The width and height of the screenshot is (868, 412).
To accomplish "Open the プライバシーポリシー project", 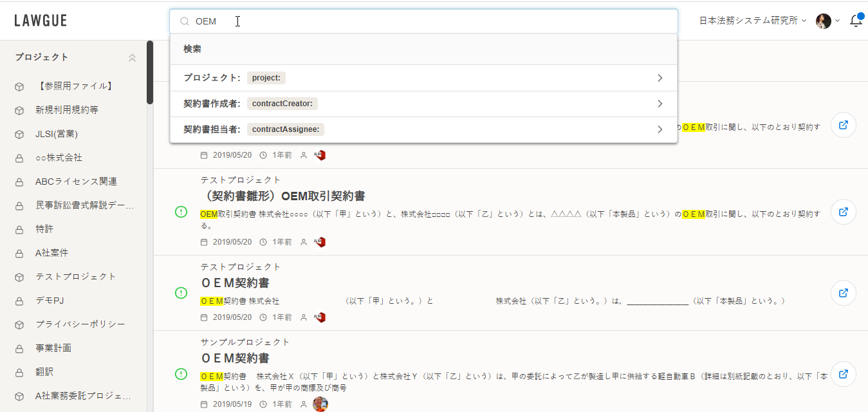I will (80, 324).
